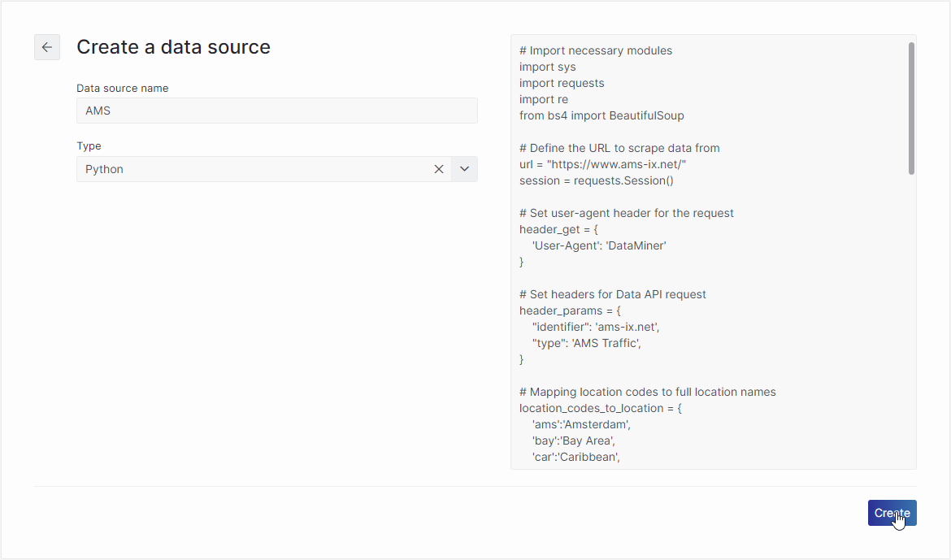The height and width of the screenshot is (560, 951).
Task: Click the '# Set user-agent header' comment
Action: (627, 213)
